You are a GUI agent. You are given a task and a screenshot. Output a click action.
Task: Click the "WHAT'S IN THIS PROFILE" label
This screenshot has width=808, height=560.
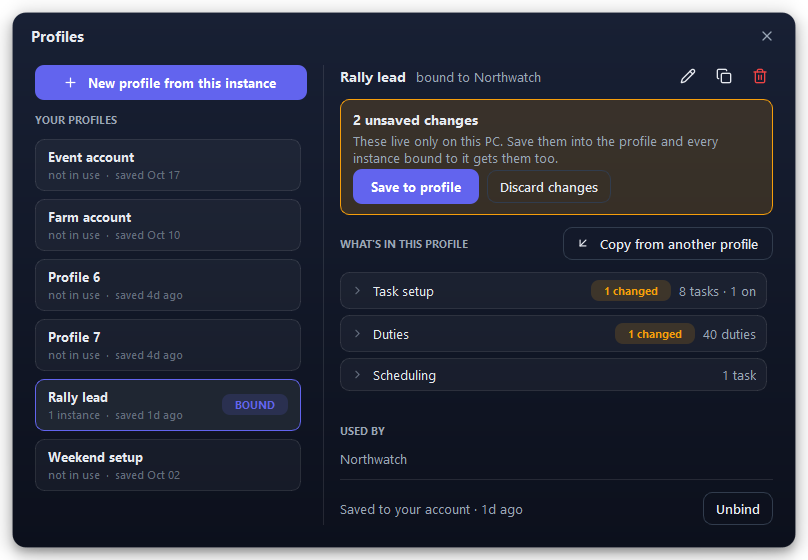click(x=404, y=244)
